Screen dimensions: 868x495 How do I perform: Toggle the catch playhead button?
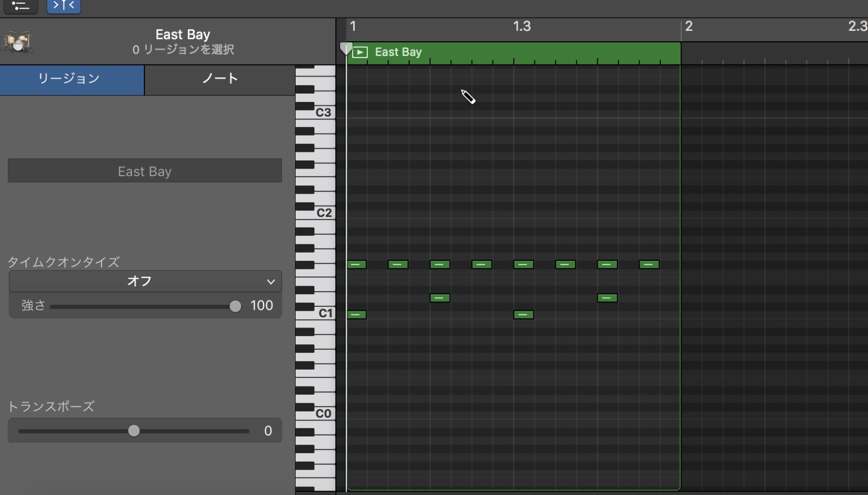click(63, 7)
